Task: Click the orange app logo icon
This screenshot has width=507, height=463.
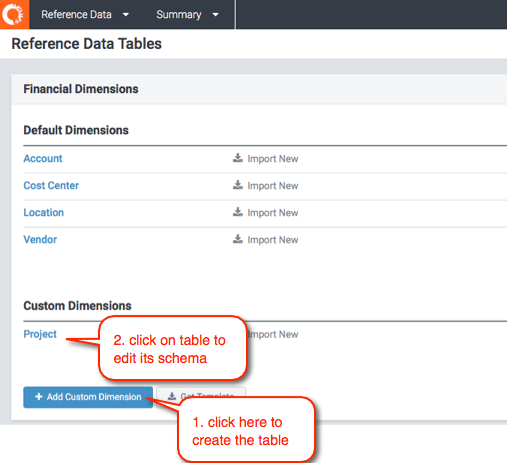Action: pos(14,14)
